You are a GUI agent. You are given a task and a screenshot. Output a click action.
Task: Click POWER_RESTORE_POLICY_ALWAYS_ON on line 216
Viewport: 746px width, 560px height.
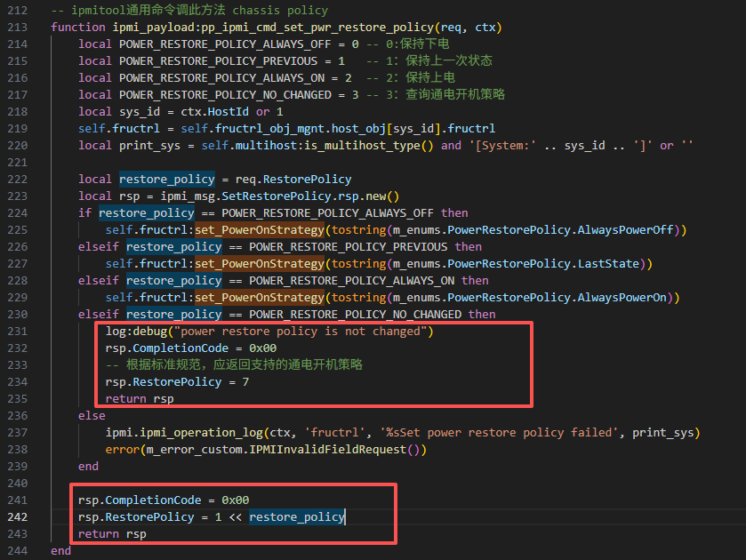click(221, 78)
